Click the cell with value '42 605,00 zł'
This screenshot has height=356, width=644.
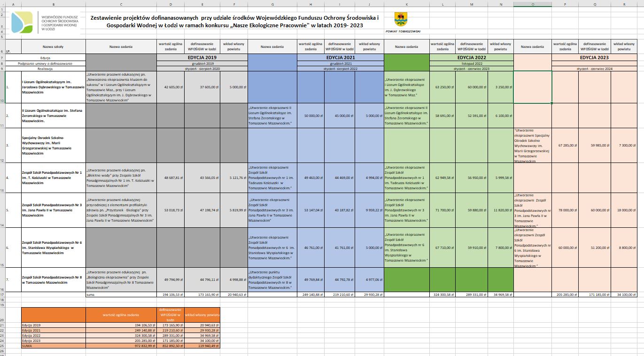click(x=171, y=87)
